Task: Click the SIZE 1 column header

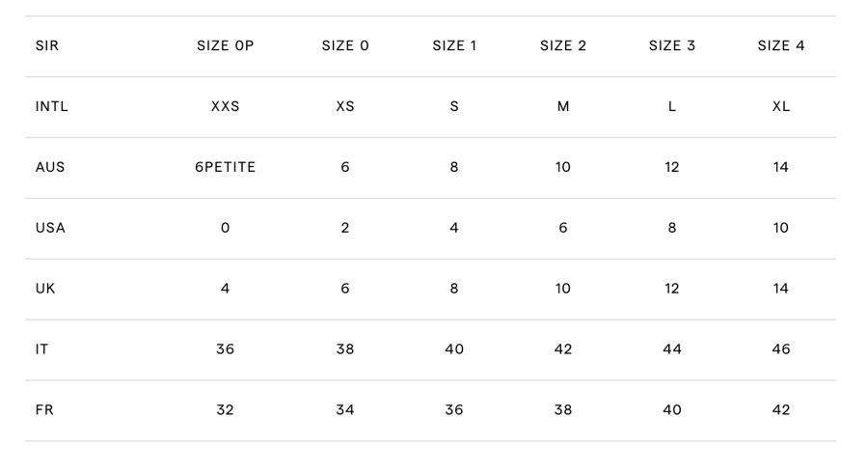Action: pos(454,45)
